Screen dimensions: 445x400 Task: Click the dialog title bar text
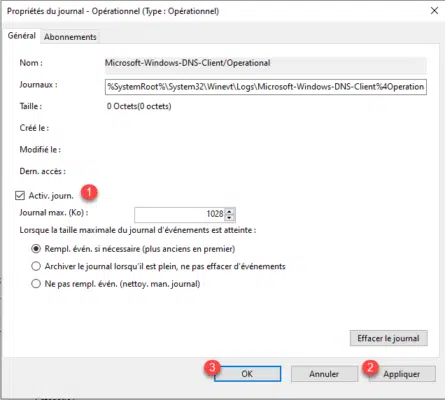coord(113,11)
